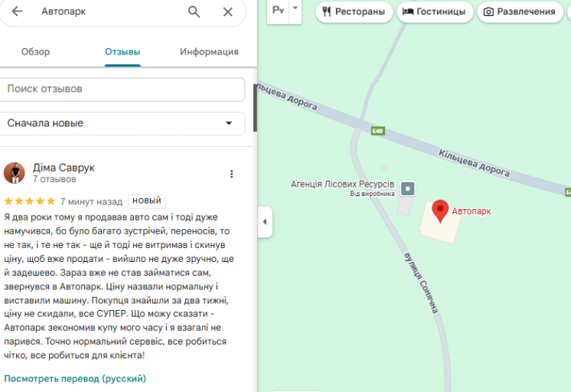Click the 7 отзывов text
Image resolution: width=571 pixels, height=392 pixels.
54,179
